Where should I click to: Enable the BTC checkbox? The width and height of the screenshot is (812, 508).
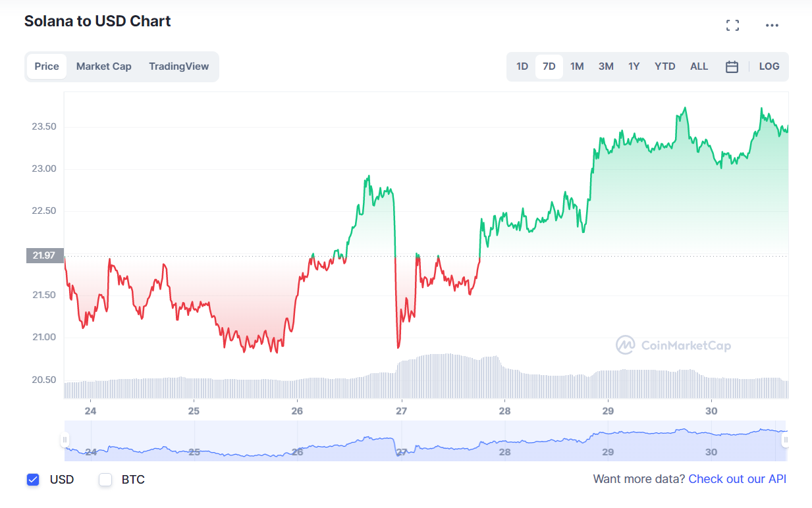(x=105, y=480)
